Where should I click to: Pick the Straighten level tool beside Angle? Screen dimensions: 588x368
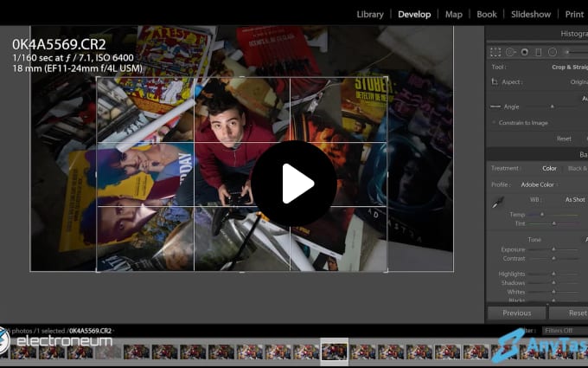tap(495, 107)
